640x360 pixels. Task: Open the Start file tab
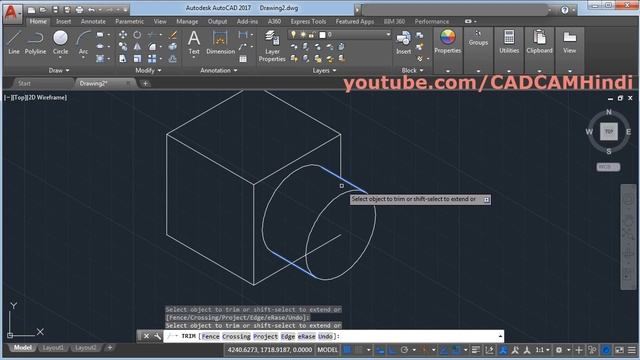(x=24, y=83)
